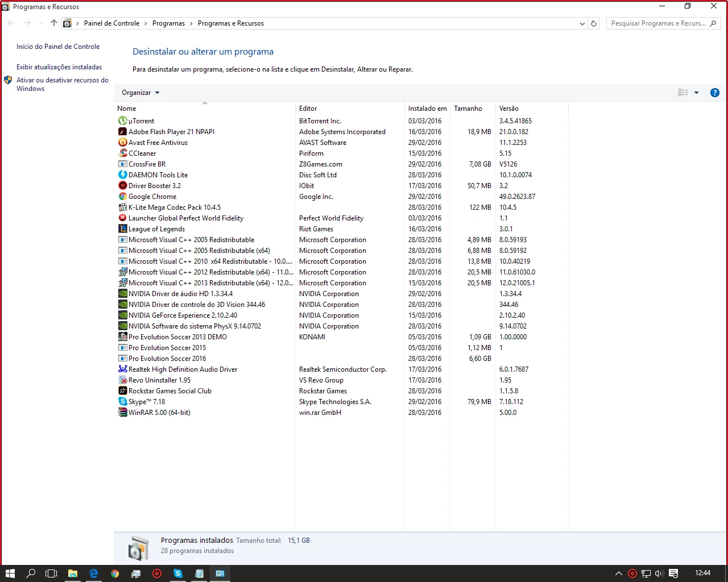Select the Skype 7.18 icon
728x582 pixels.
(122, 402)
